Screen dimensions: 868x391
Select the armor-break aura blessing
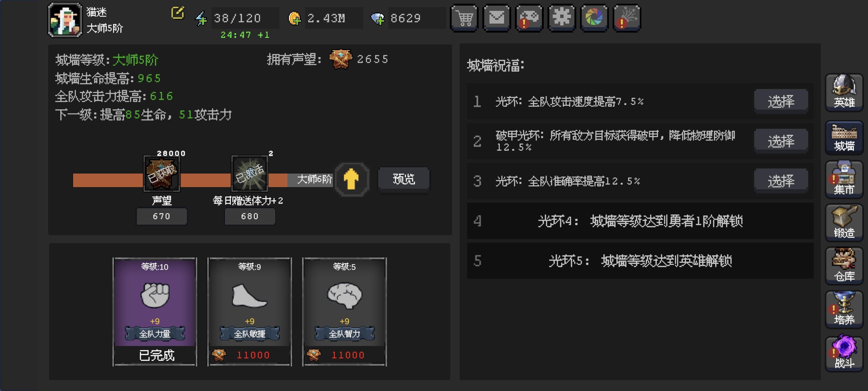point(780,141)
